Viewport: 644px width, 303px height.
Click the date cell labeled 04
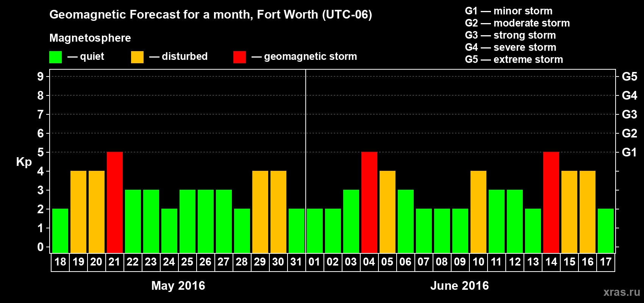pyautogui.click(x=369, y=262)
